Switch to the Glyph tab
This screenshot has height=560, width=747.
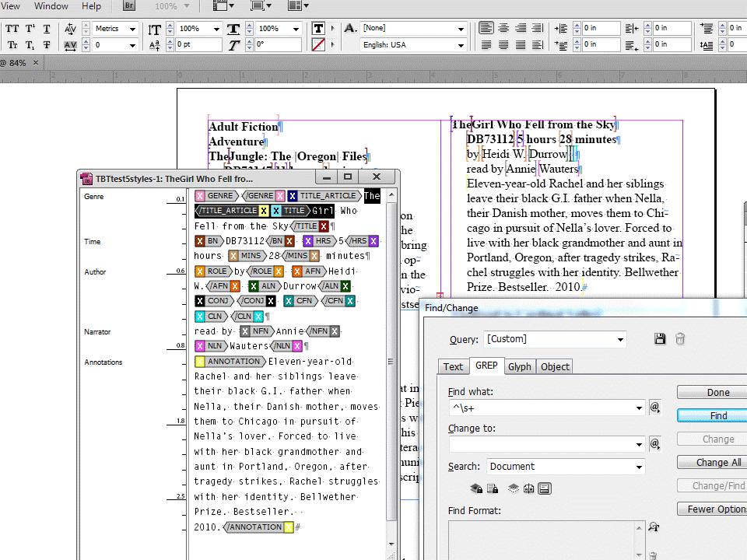519,366
